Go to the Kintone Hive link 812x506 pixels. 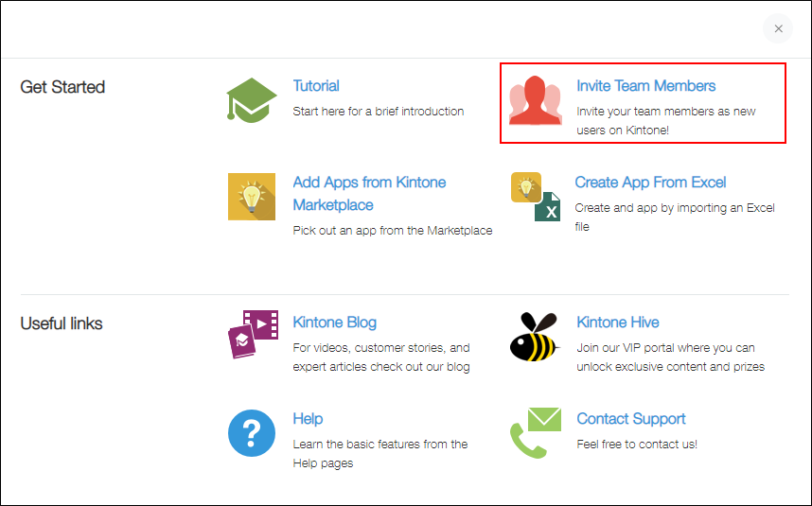617,323
